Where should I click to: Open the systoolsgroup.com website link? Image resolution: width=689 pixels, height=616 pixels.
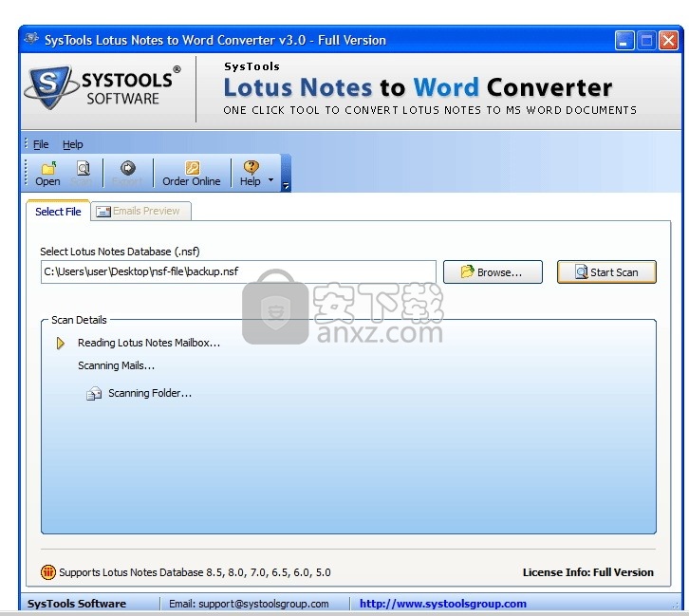(x=443, y=604)
